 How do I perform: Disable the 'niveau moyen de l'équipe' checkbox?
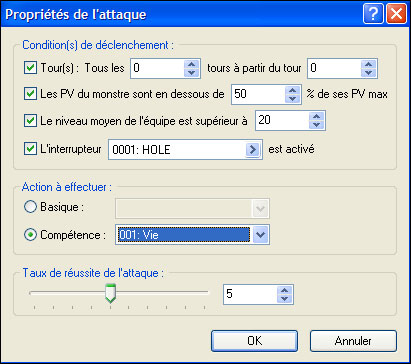pyautogui.click(x=30, y=120)
